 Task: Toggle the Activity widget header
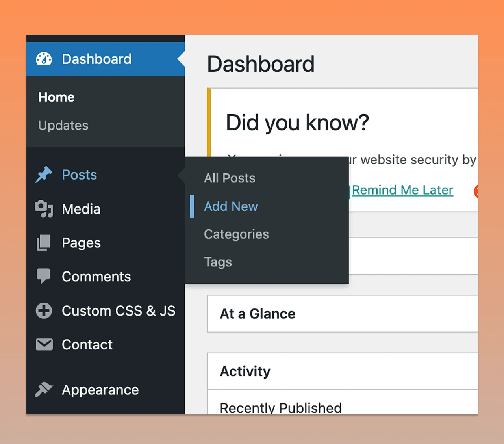click(343, 372)
